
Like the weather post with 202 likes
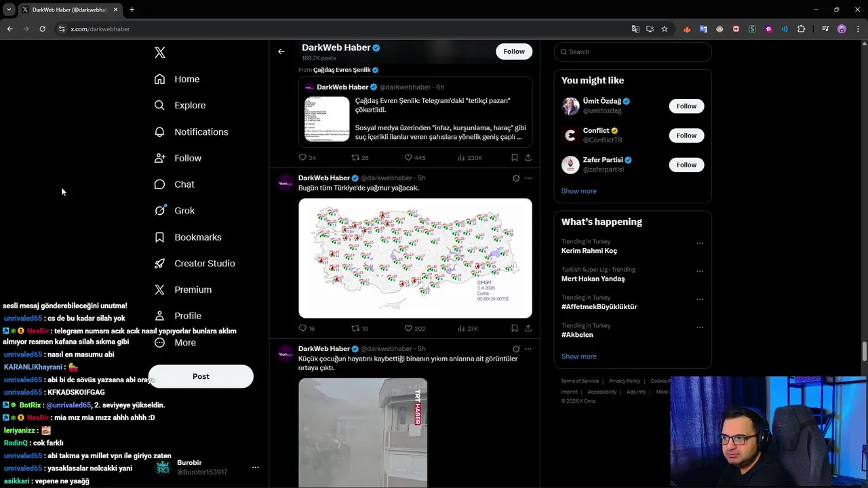click(x=414, y=328)
